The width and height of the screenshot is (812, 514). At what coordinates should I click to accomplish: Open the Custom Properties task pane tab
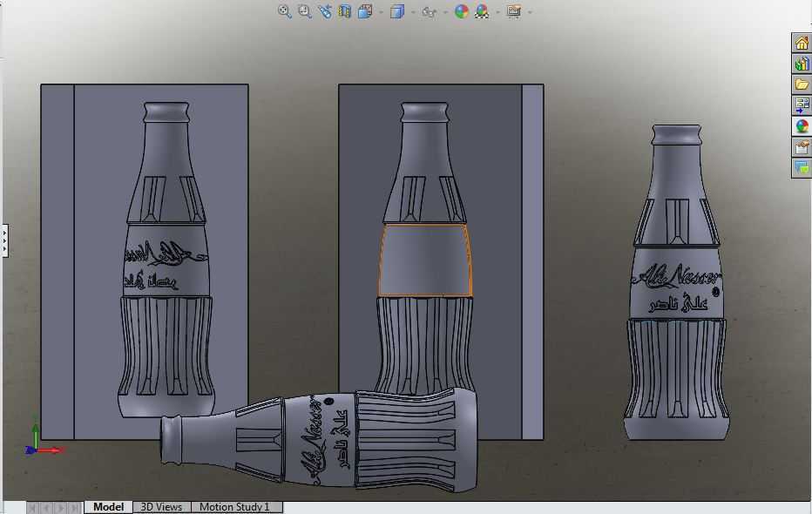click(802, 147)
